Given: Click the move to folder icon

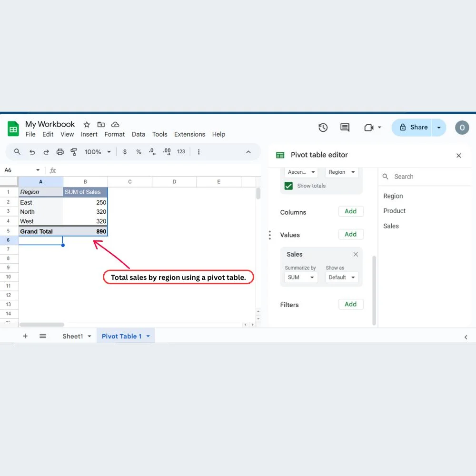Looking at the screenshot, I should [101, 124].
